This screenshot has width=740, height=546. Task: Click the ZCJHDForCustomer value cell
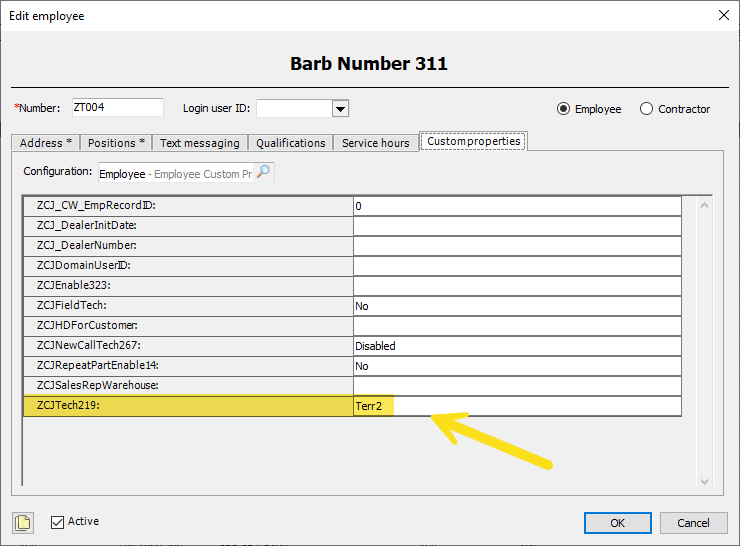tap(517, 326)
